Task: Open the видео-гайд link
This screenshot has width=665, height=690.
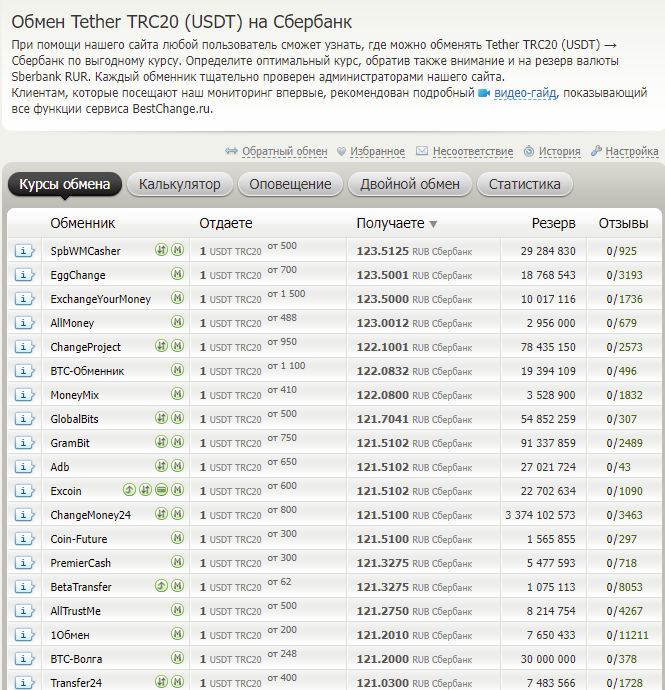Action: [527, 93]
